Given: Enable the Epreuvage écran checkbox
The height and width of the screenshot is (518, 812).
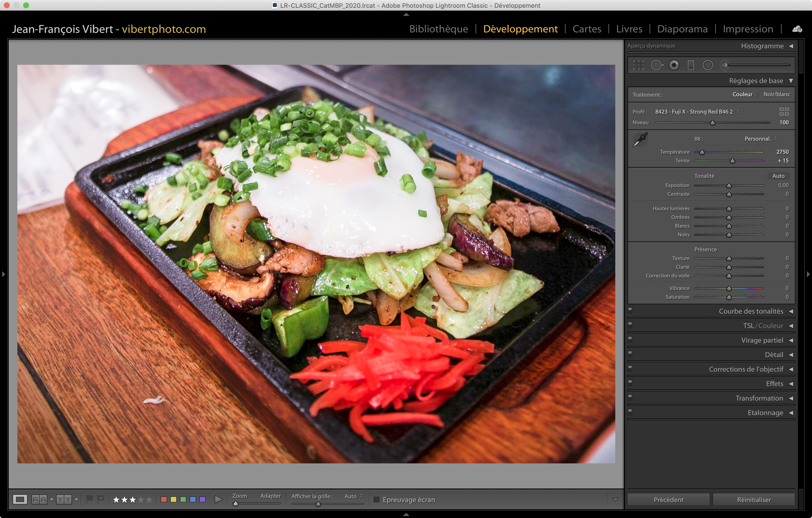Looking at the screenshot, I should click(x=377, y=499).
